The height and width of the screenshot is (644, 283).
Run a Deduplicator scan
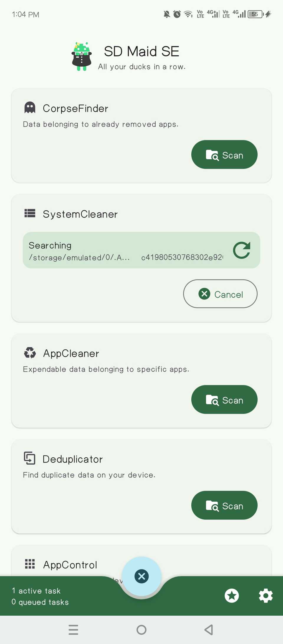coord(224,505)
